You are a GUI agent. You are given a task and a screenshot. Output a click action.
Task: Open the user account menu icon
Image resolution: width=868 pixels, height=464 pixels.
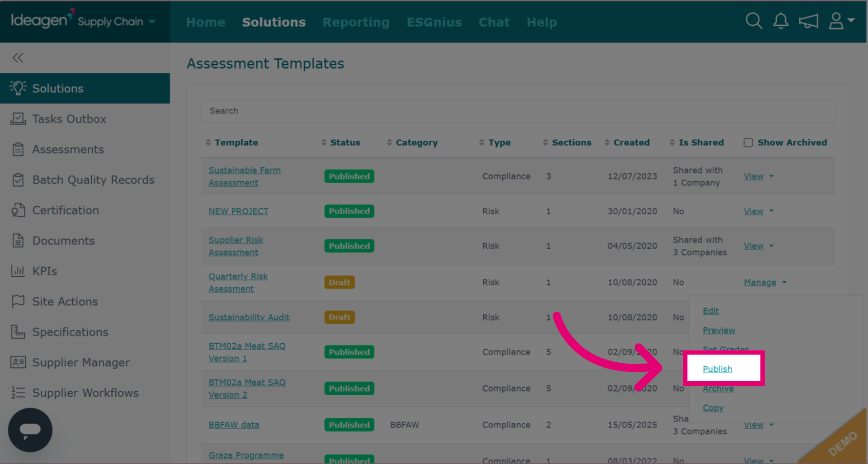(x=841, y=21)
